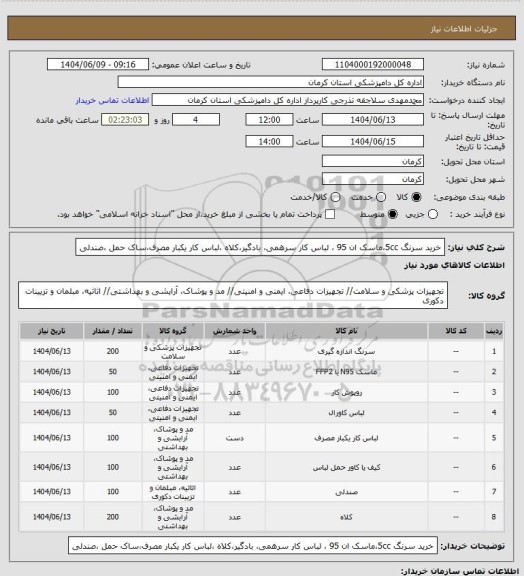Click the جزئیات اطلاعات نیاز header title
The width and height of the screenshot is (524, 576).
pos(464,29)
